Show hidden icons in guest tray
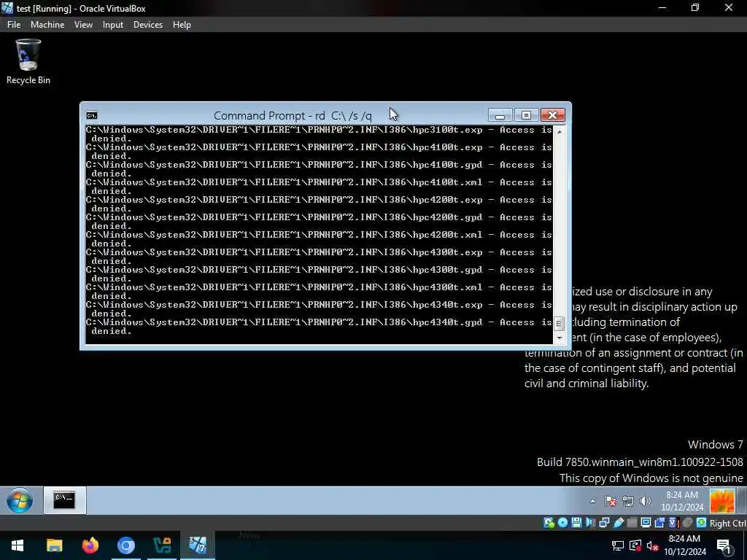The width and height of the screenshot is (747, 560). coord(592,501)
